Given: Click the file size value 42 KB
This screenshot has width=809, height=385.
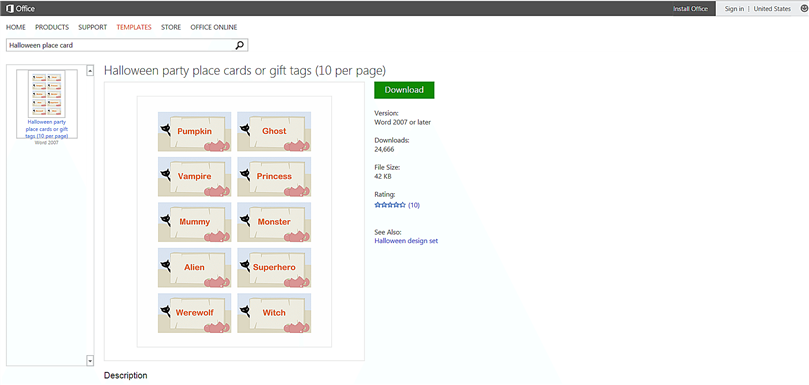Looking at the screenshot, I should pos(382,177).
